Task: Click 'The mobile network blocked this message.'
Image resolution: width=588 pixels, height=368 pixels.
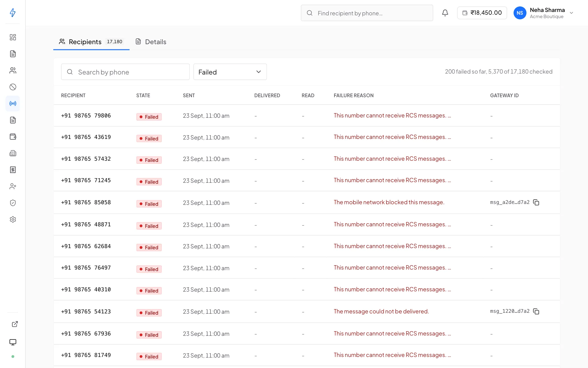Action: coord(389,202)
